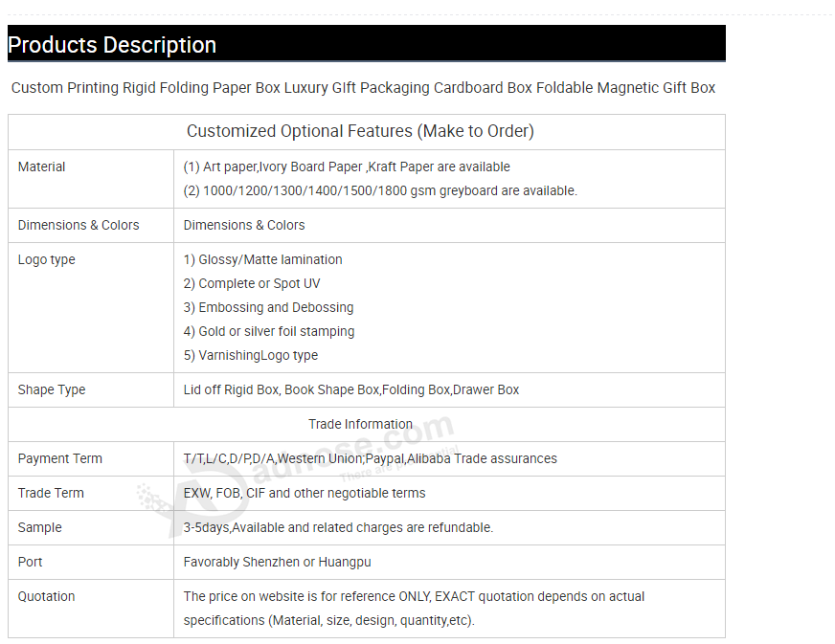
Task: Click the EXW, FOB, CIF trade terms text
Action: (305, 494)
